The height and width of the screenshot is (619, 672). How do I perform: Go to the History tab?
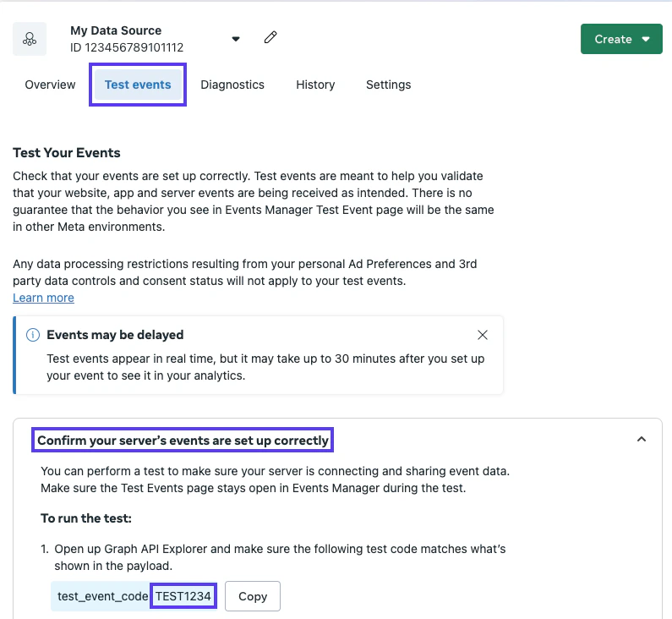point(315,85)
